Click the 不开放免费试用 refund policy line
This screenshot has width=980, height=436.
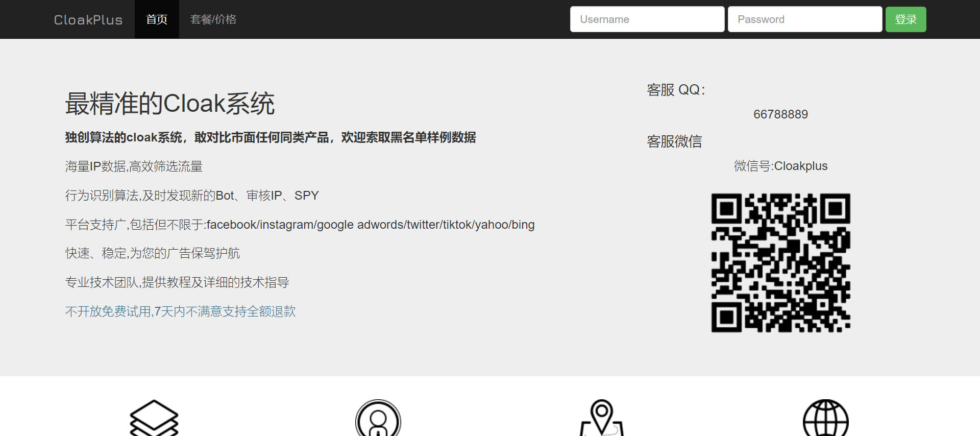click(181, 311)
